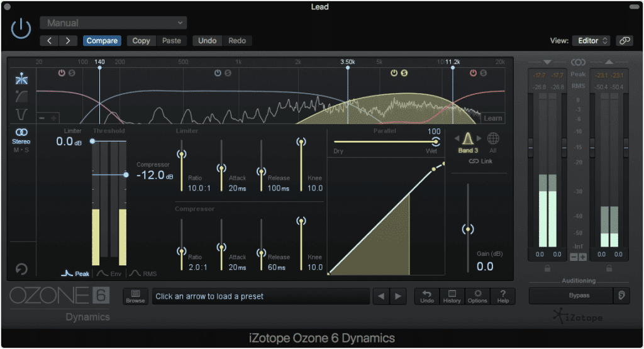Toggle Band 2 power bypass
The image size is (644, 349).
tap(218, 73)
